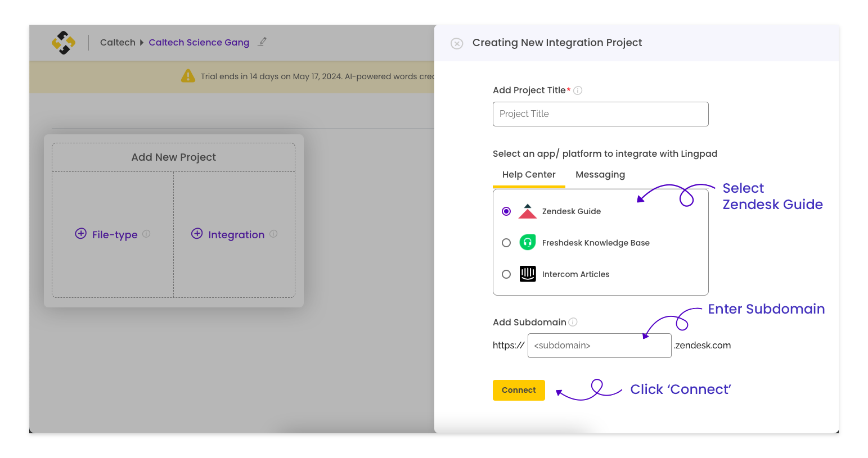868x458 pixels.
Task: Click the Zendesk Guide logo icon
Action: (528, 211)
